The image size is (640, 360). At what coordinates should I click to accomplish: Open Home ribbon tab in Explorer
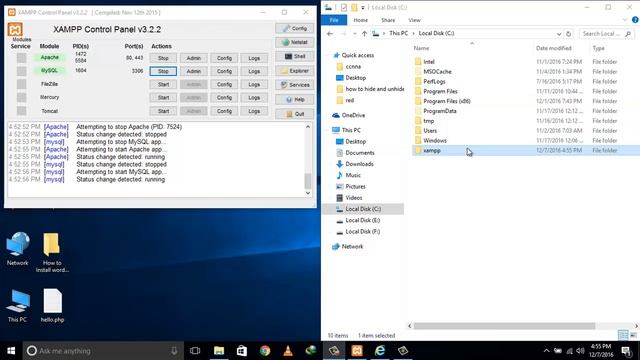click(x=360, y=20)
